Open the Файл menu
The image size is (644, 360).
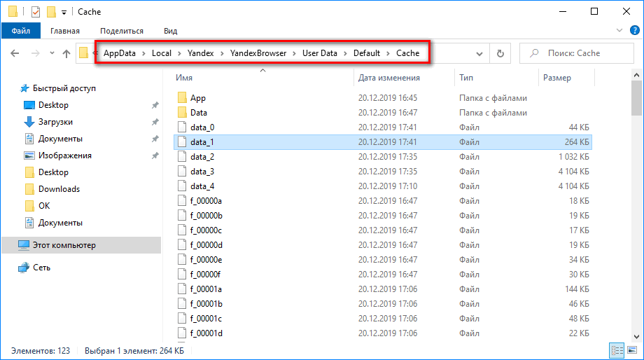pyautogui.click(x=20, y=31)
